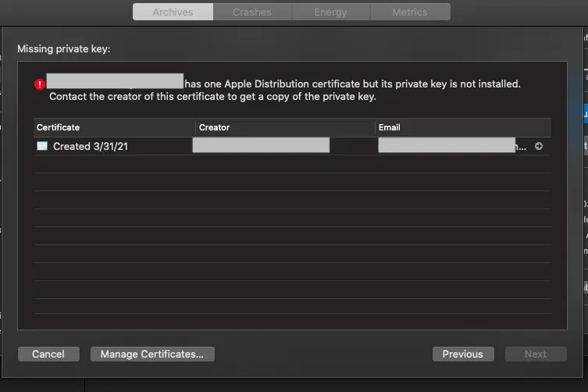Open Manage Certificates dialog

coord(152,354)
